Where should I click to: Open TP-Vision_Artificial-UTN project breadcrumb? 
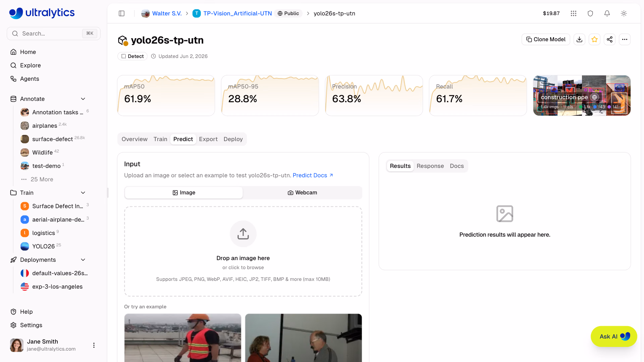[232, 13]
